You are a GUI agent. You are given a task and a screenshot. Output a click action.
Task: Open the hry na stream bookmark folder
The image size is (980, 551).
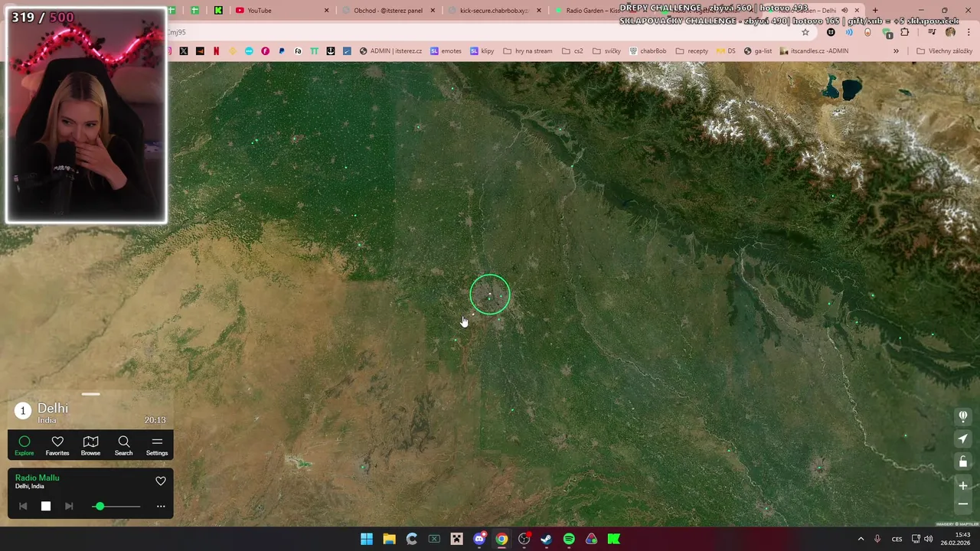click(528, 51)
